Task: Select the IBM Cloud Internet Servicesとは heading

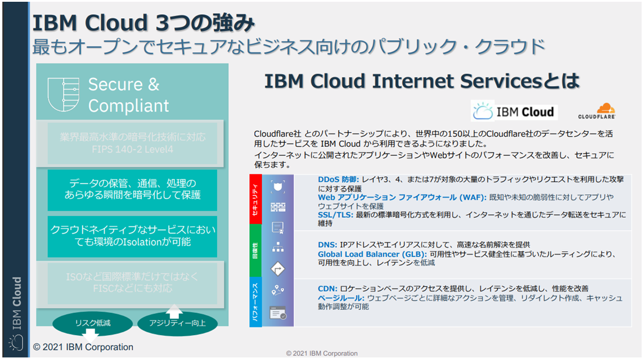Action: 422,81
